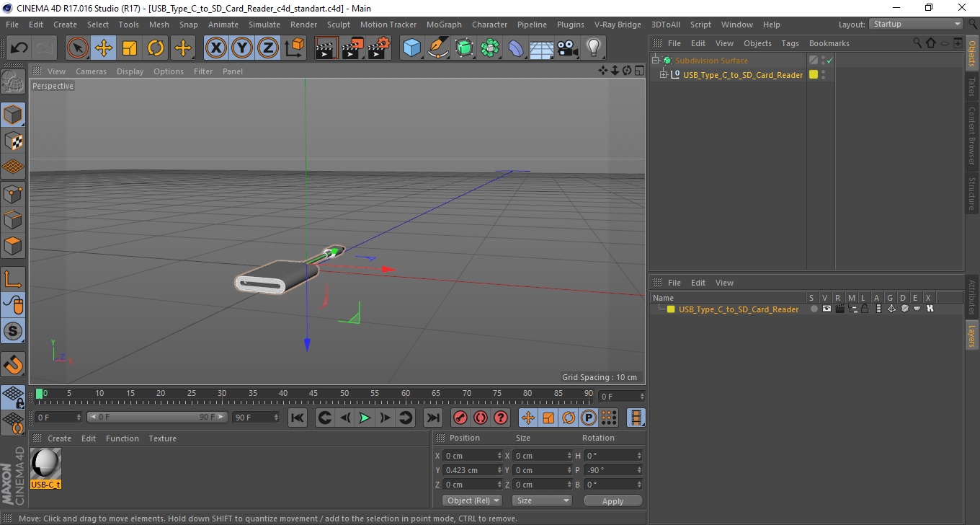
Task: Open viewport Cameras menu
Action: coord(91,71)
